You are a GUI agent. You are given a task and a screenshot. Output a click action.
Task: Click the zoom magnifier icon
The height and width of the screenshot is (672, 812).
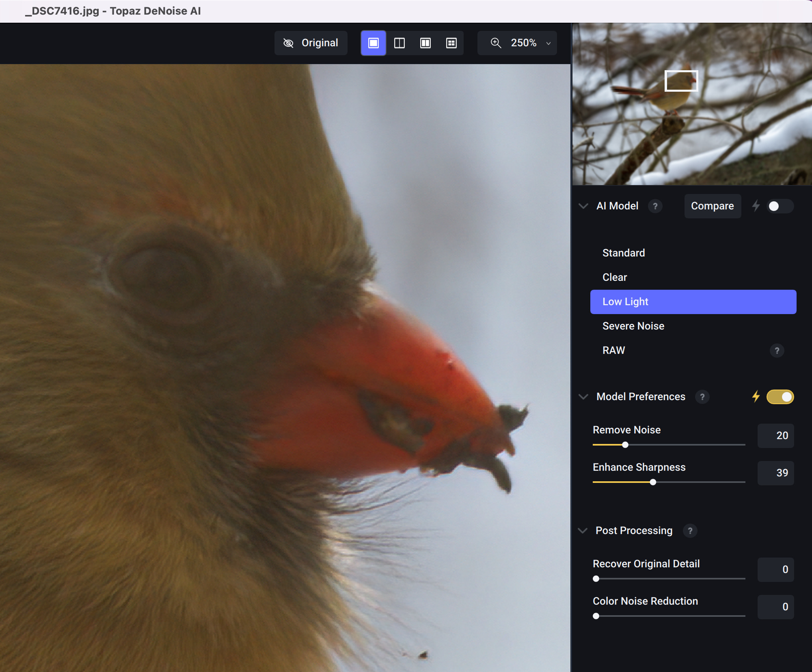click(496, 43)
